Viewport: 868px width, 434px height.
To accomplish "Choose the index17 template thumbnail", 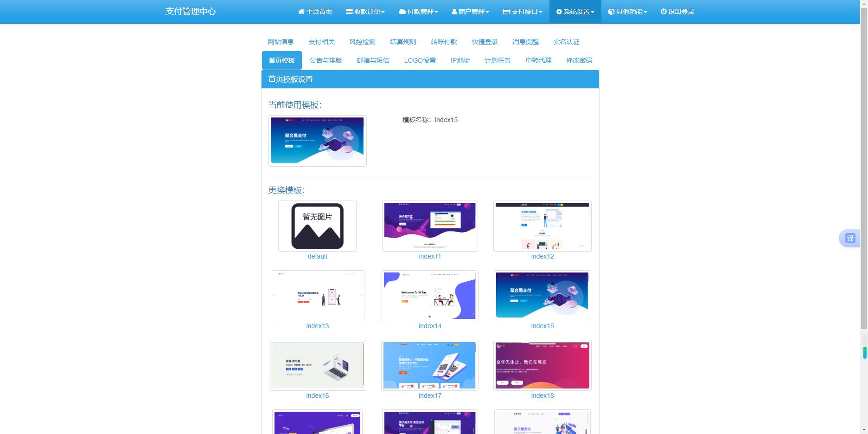I will tap(430, 365).
